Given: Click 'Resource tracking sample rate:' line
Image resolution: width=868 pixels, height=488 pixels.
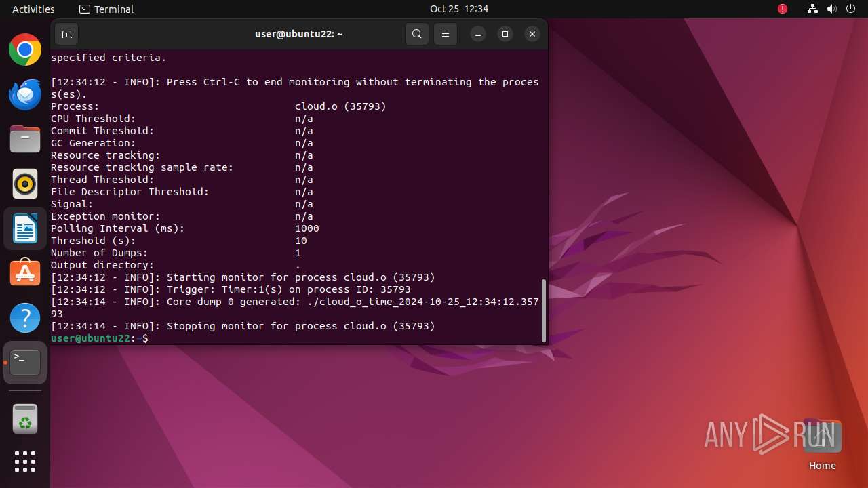Looking at the screenshot, I should pyautogui.click(x=182, y=167).
